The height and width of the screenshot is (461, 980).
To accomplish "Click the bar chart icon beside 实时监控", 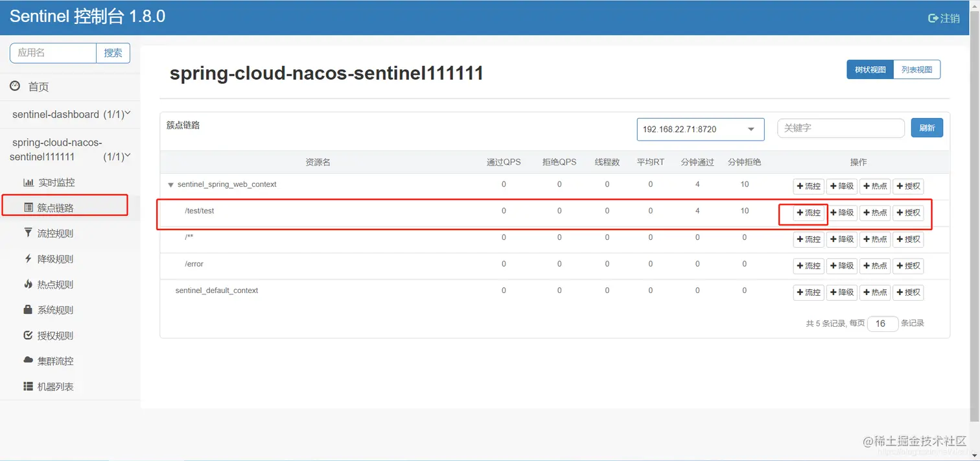I will (28, 183).
